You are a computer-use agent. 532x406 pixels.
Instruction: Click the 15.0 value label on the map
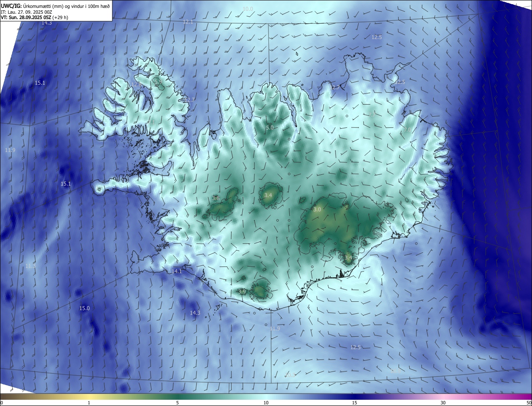click(84, 308)
